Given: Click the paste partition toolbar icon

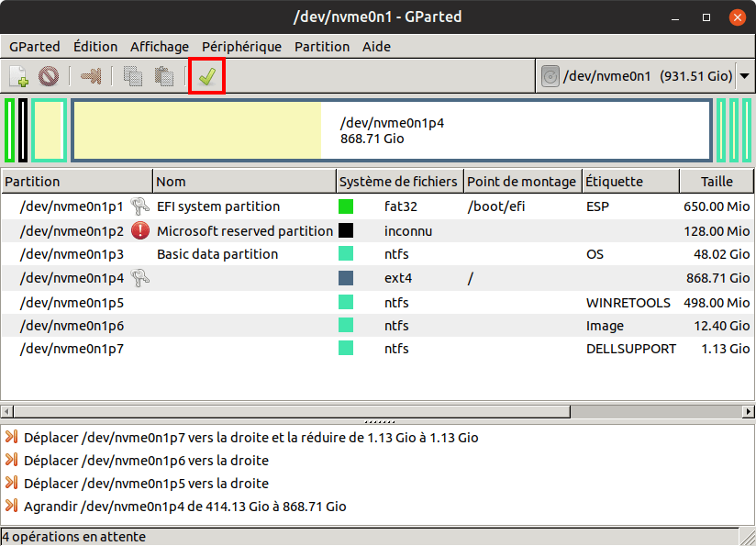Looking at the screenshot, I should 163,77.
